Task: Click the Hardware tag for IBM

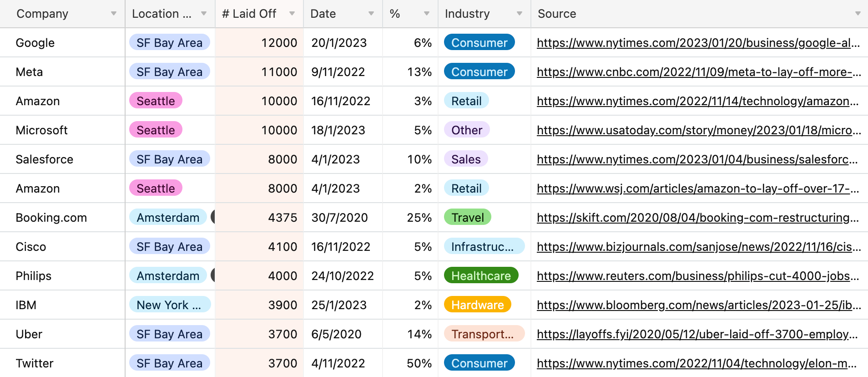Action: pos(478,305)
